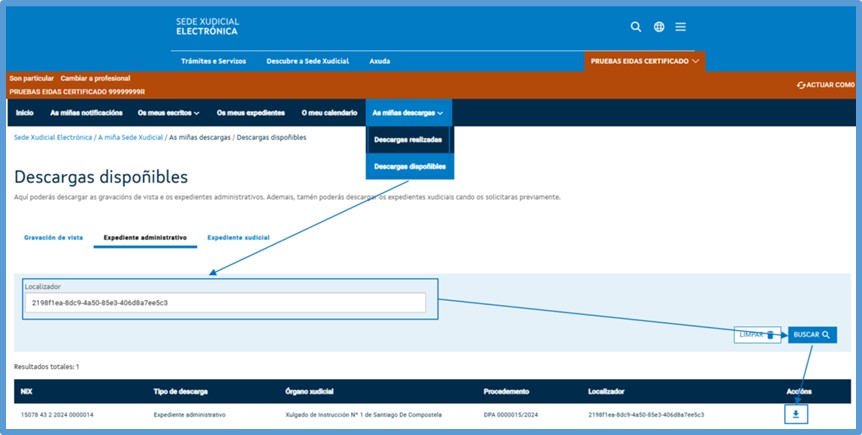
Task: Click the download icon in Accións column
Action: 796,414
